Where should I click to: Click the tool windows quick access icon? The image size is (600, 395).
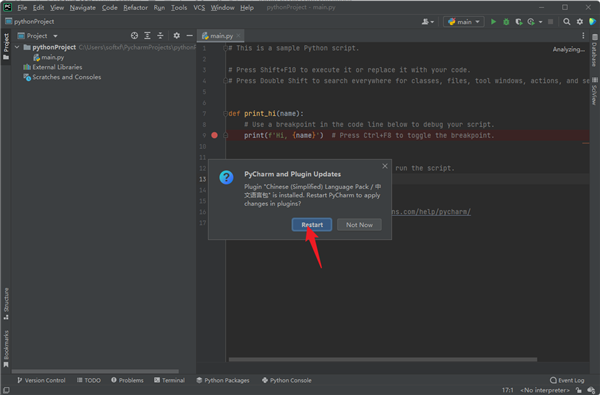click(6, 390)
